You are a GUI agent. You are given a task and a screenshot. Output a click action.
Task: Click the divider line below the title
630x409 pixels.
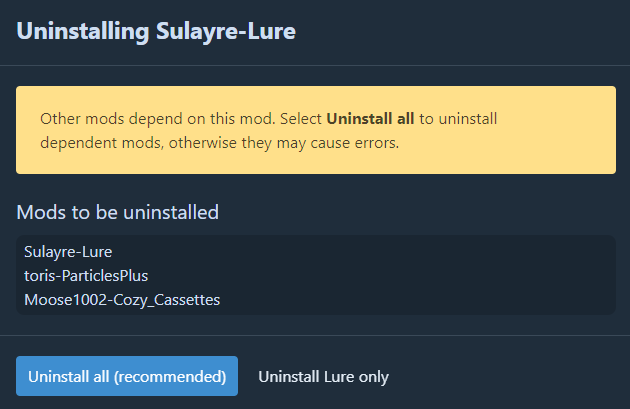[315, 65]
